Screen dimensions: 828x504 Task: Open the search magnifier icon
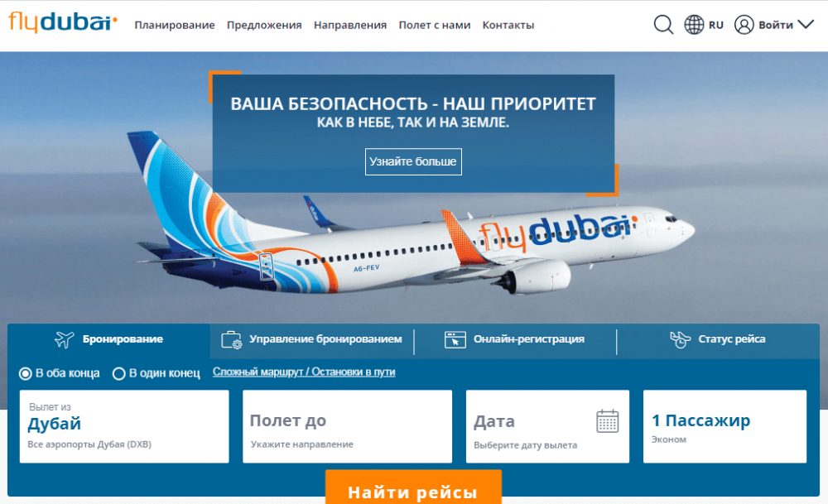tap(663, 24)
